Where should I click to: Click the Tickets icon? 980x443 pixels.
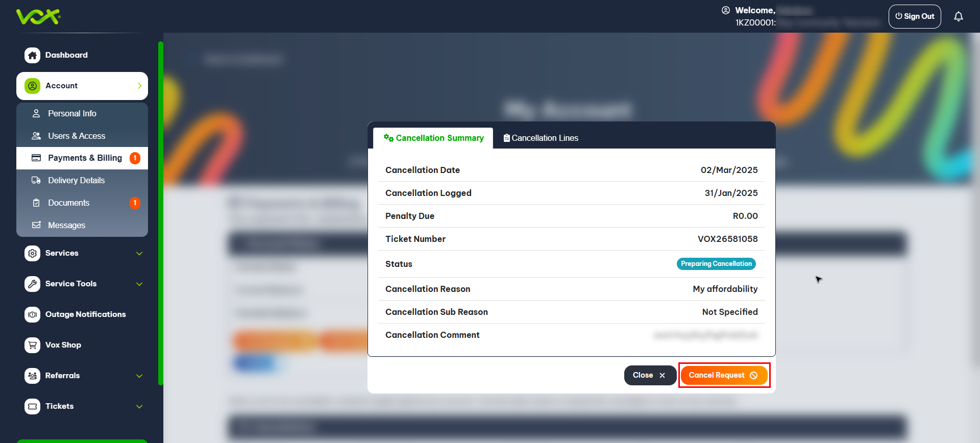pos(32,406)
